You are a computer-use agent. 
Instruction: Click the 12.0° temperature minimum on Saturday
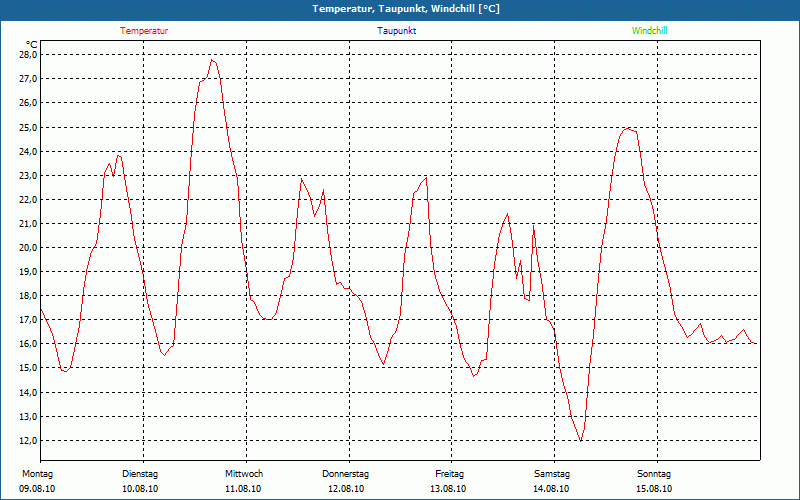click(x=581, y=440)
